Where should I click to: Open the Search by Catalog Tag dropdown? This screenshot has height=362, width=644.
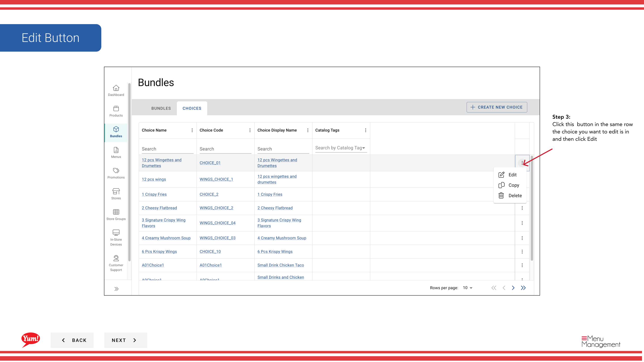click(341, 148)
